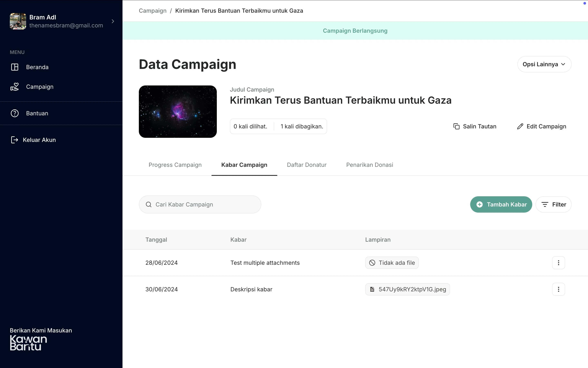This screenshot has width=588, height=368.
Task: Click 'Test multiple attachments' text
Action: pos(265,263)
